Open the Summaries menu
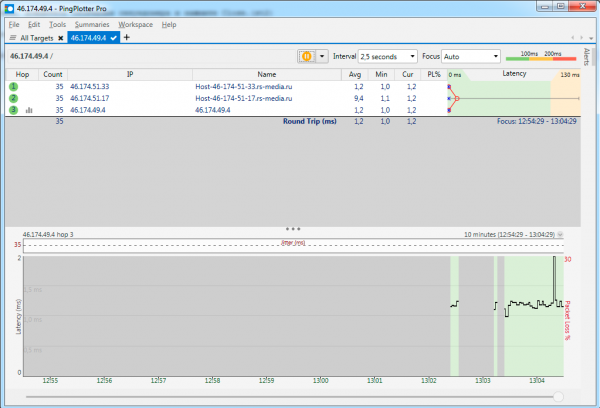The height and width of the screenshot is (408, 600). click(92, 24)
